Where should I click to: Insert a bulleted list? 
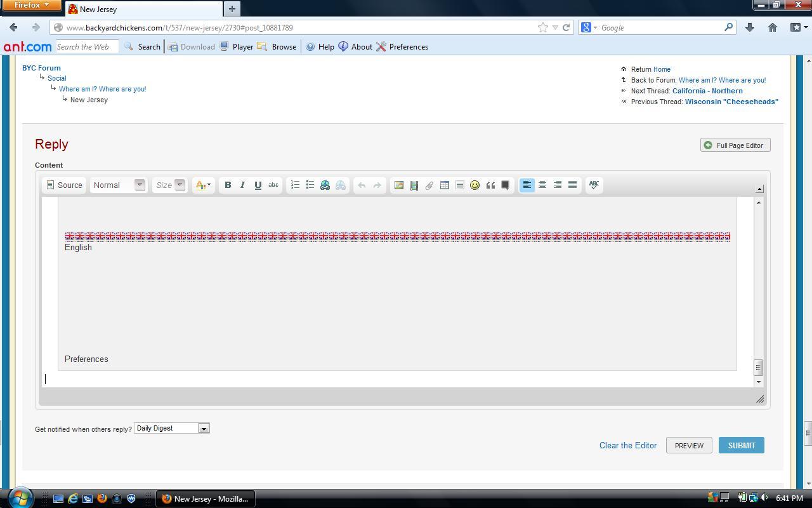(310, 185)
